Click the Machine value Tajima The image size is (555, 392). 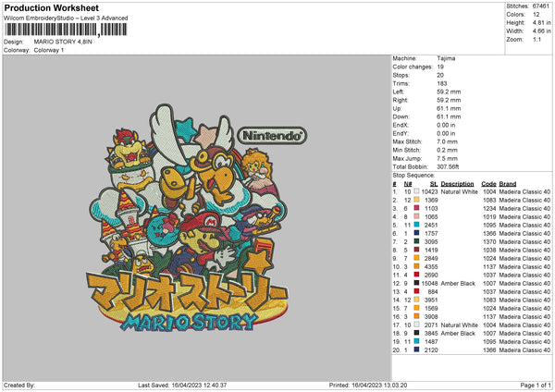click(446, 58)
